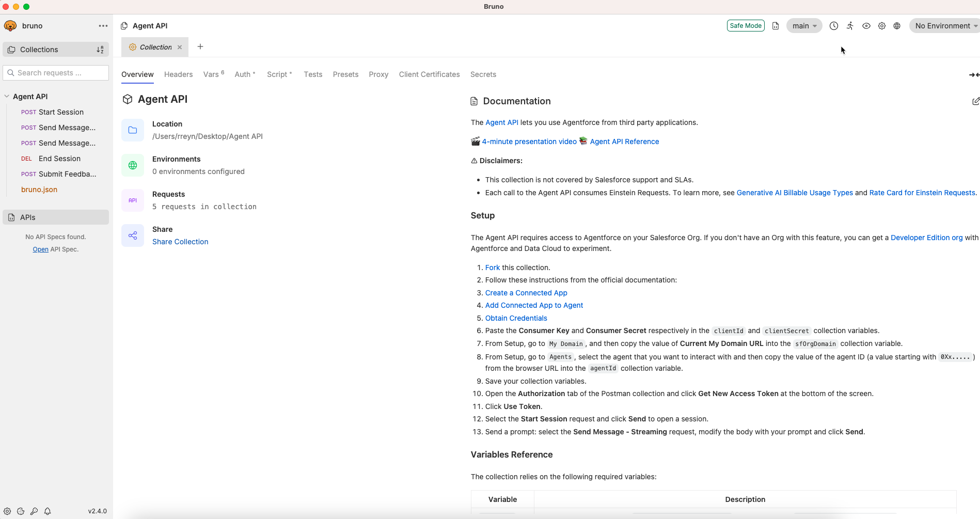Click the Bruno dog logo icon

click(10, 26)
